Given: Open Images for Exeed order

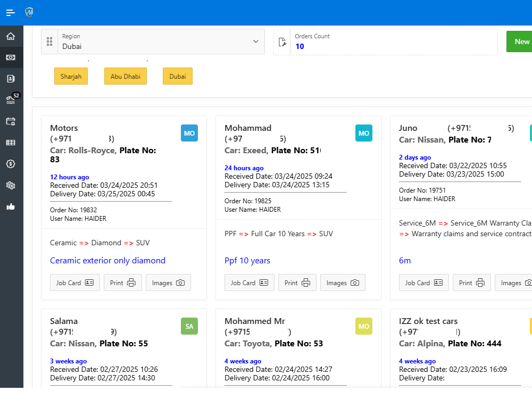Looking at the screenshot, I should [343, 282].
